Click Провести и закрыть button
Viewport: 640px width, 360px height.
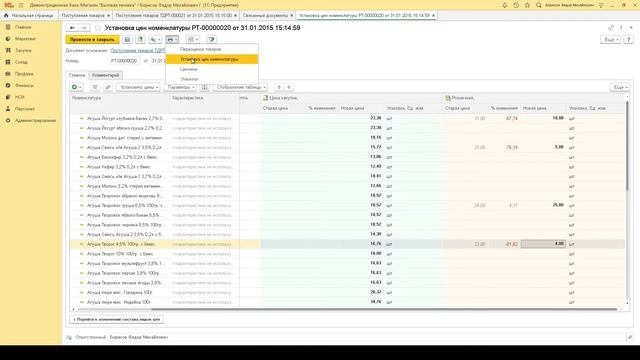point(92,40)
